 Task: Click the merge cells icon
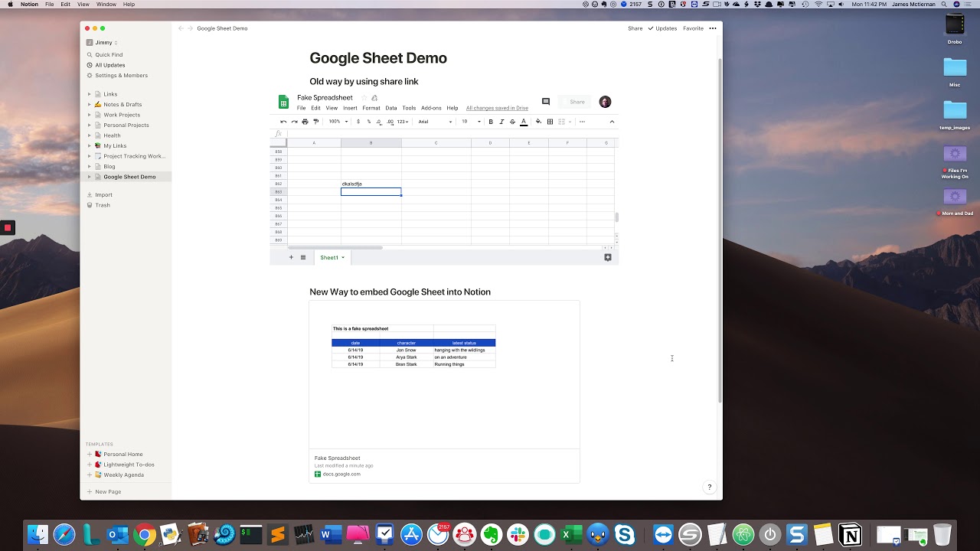[x=562, y=122]
